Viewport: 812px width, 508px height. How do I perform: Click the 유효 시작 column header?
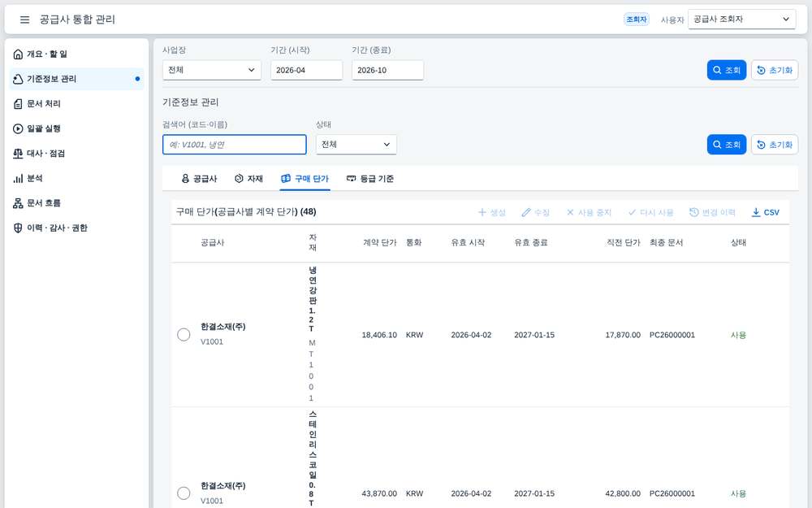coord(469,242)
